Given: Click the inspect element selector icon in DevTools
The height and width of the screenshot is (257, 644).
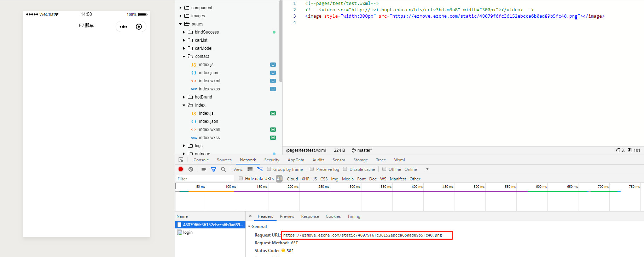Looking at the screenshot, I should pyautogui.click(x=181, y=160).
